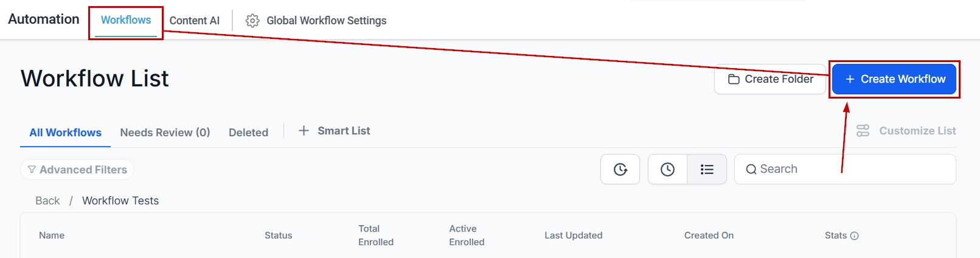Select the bulleted list view icon
The image size is (980, 258).
[x=707, y=169]
